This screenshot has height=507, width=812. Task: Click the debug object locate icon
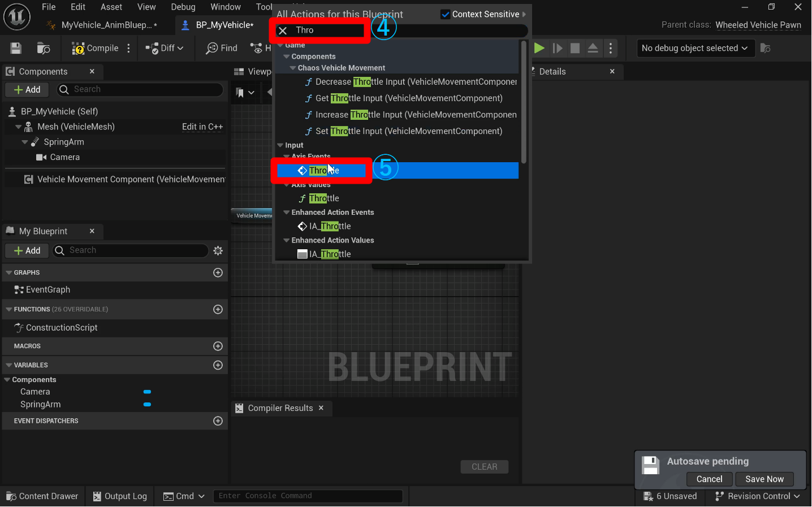(766, 49)
